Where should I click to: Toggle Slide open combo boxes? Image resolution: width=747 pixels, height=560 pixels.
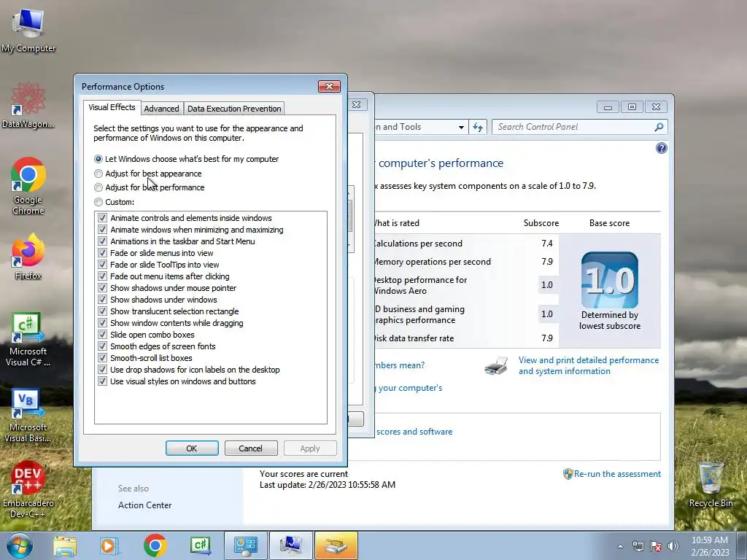tap(102, 335)
